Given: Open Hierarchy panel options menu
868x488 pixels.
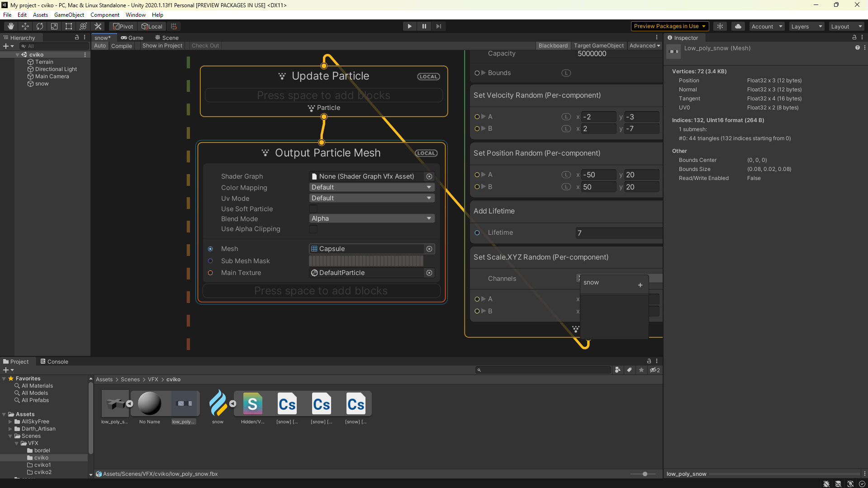Looking at the screenshot, I should (85, 38).
